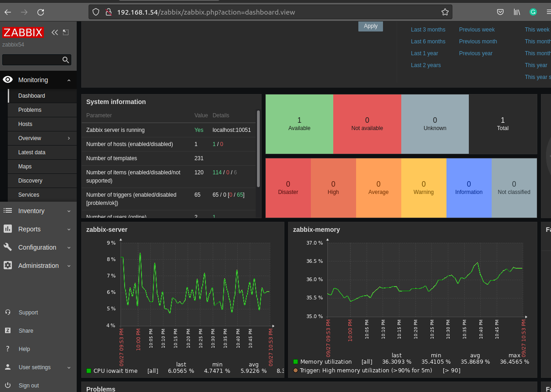Reload the page in browser
This screenshot has height=392, width=551.
click(x=41, y=12)
